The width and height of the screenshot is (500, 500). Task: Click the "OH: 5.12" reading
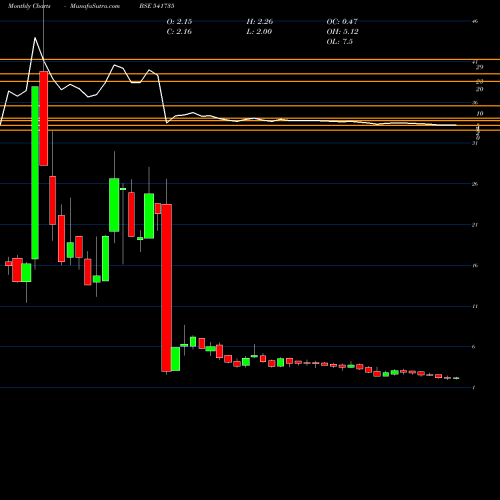coord(342,32)
